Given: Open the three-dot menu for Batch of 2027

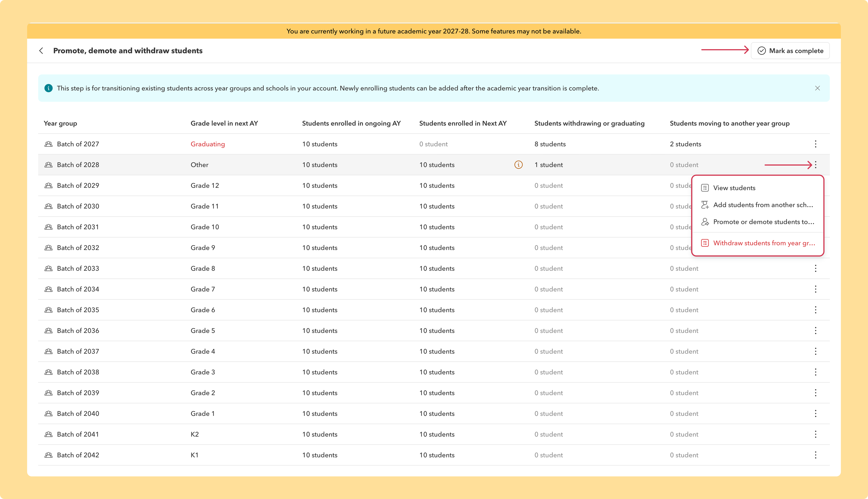Looking at the screenshot, I should coord(816,144).
